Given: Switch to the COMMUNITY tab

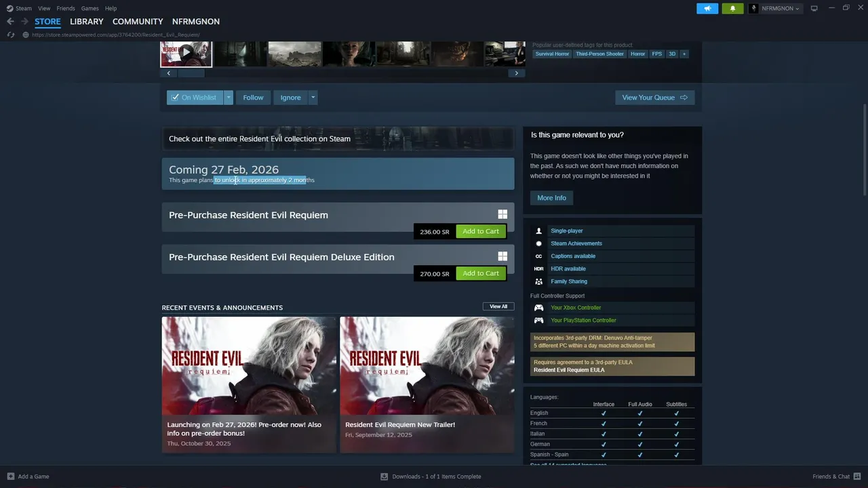Looking at the screenshot, I should pyautogui.click(x=138, y=22).
